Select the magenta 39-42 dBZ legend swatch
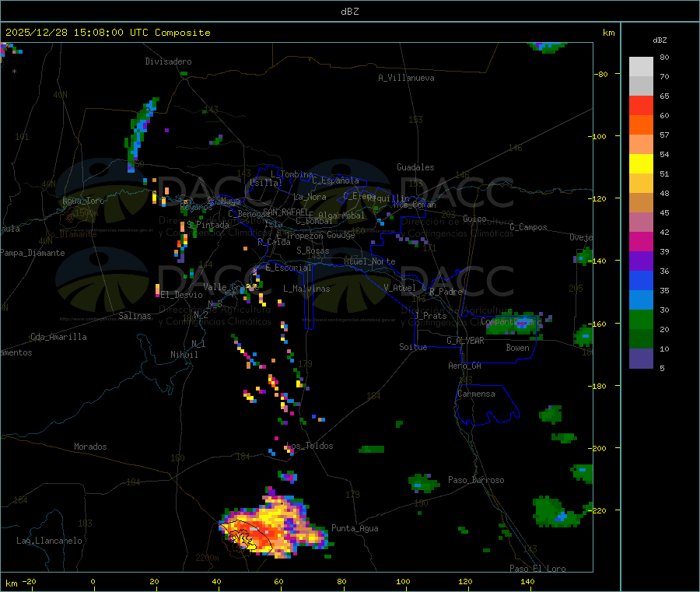Image resolution: width=700 pixels, height=592 pixels. (x=641, y=241)
